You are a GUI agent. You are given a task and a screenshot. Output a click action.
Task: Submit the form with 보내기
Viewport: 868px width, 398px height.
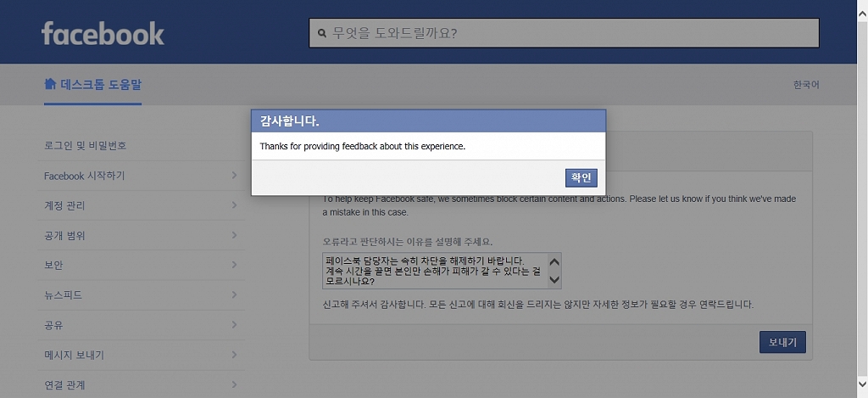pos(782,342)
